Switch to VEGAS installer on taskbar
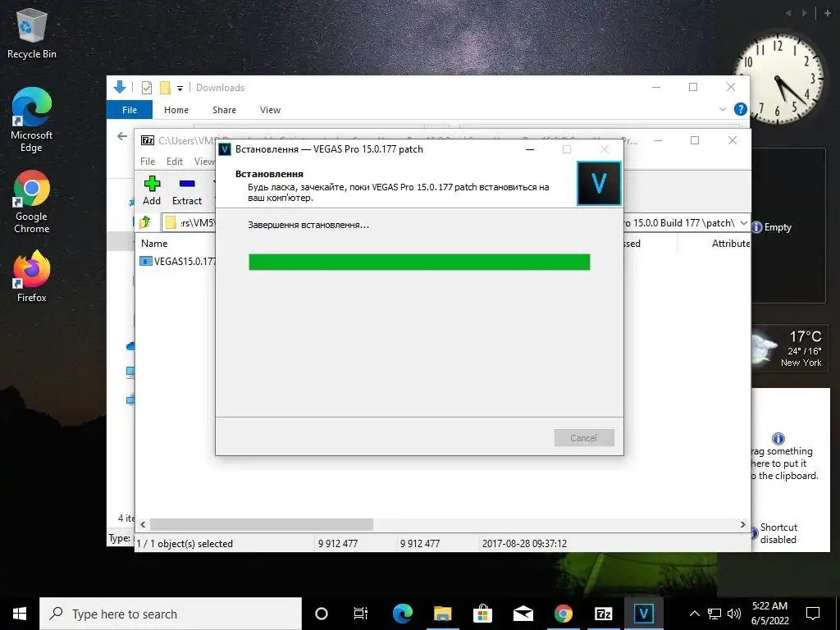Image resolution: width=840 pixels, height=630 pixels. coord(643,614)
